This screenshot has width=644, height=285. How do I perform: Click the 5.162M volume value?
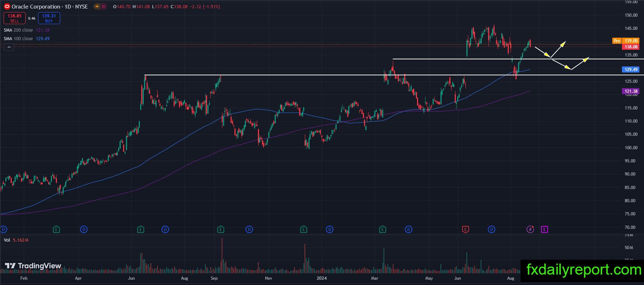pos(21,240)
